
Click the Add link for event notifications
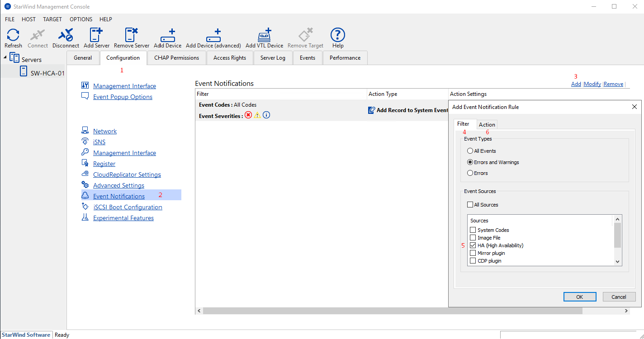tap(576, 84)
